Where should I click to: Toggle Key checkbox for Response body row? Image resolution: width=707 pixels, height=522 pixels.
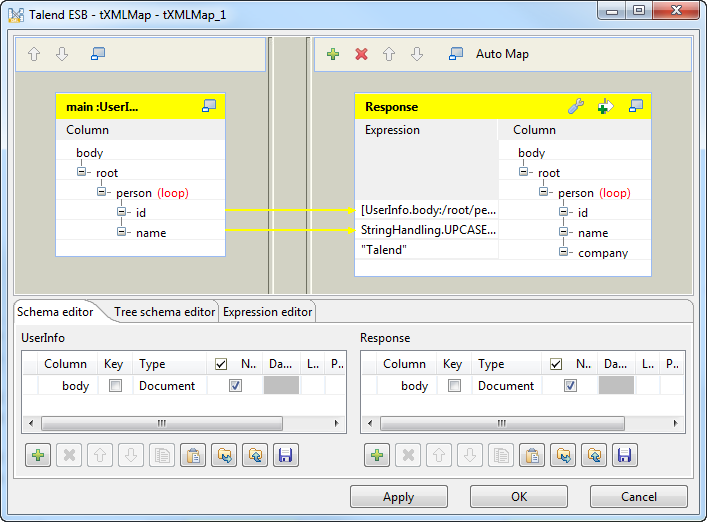[x=454, y=385]
